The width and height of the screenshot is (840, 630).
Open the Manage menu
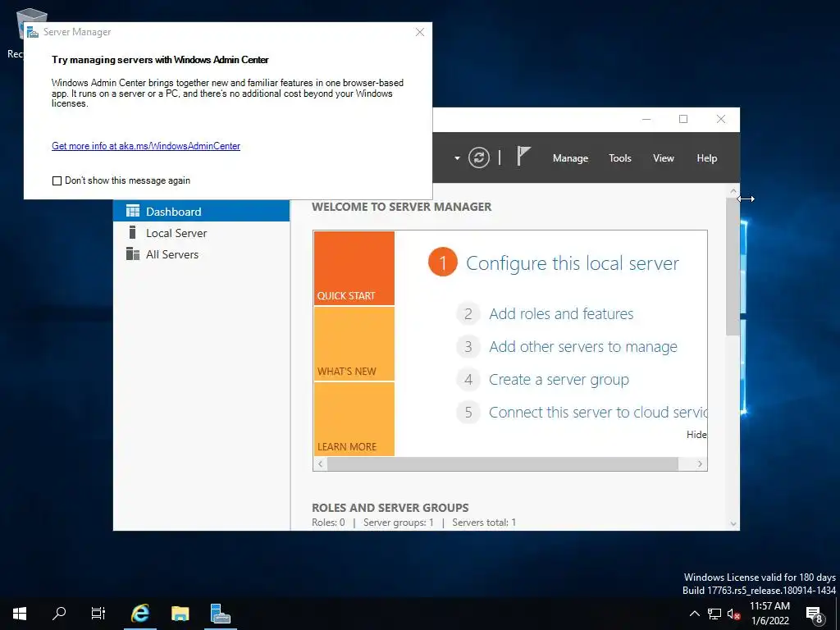(570, 158)
